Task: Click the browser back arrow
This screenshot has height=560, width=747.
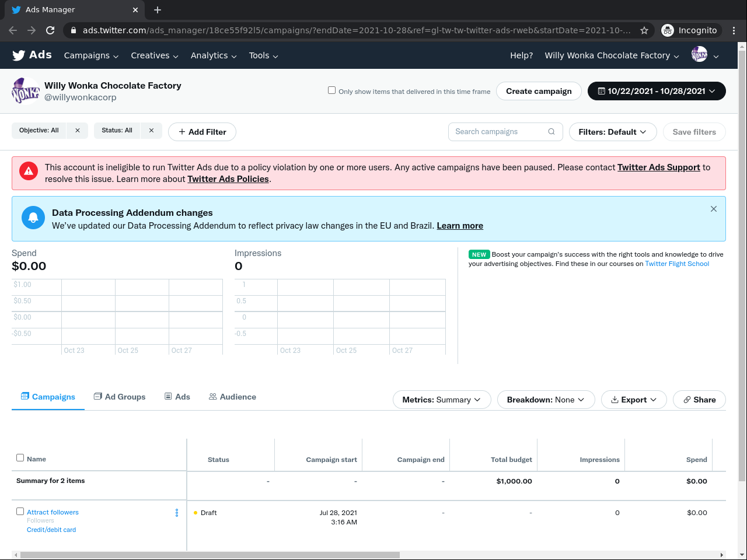Action: click(13, 30)
